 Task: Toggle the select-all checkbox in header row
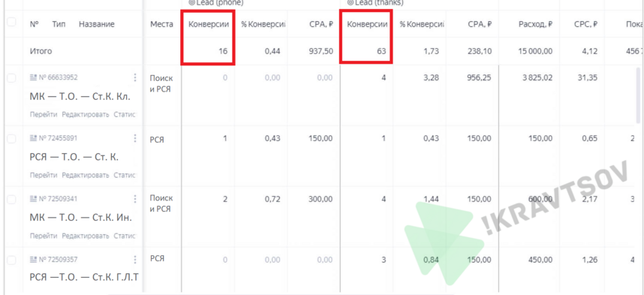(11, 23)
